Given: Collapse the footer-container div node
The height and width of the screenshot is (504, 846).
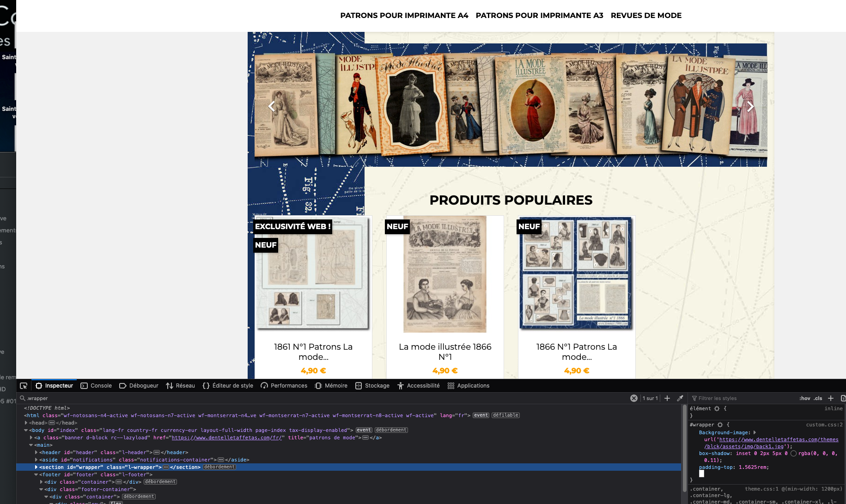Looking at the screenshot, I should (42, 489).
